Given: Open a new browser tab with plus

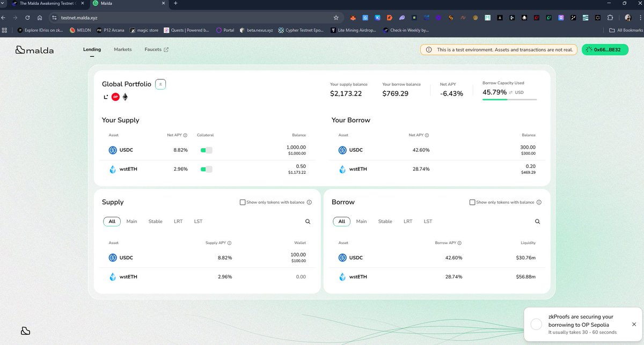Looking at the screenshot, I should [175, 4].
